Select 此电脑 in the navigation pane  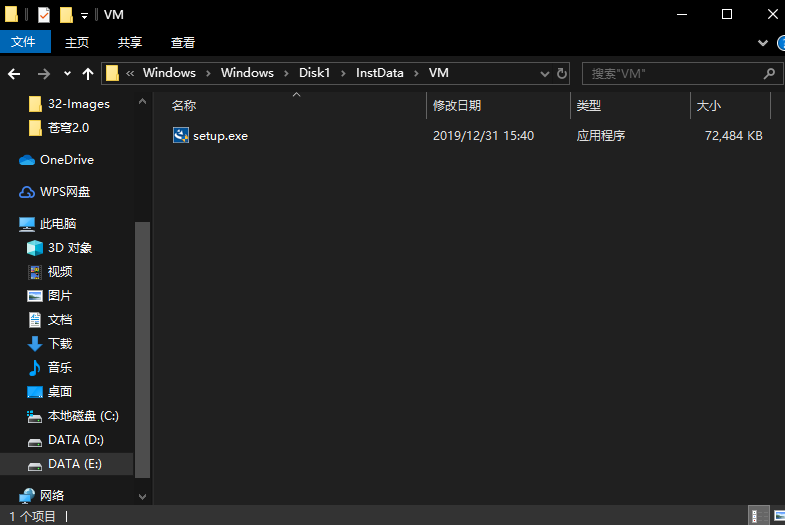[x=58, y=224]
